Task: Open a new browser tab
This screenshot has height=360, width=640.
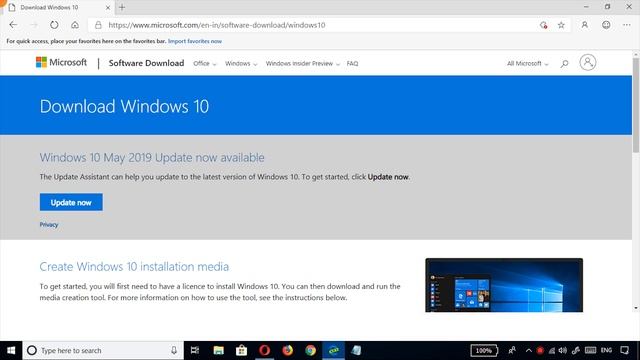Action: click(x=122, y=7)
